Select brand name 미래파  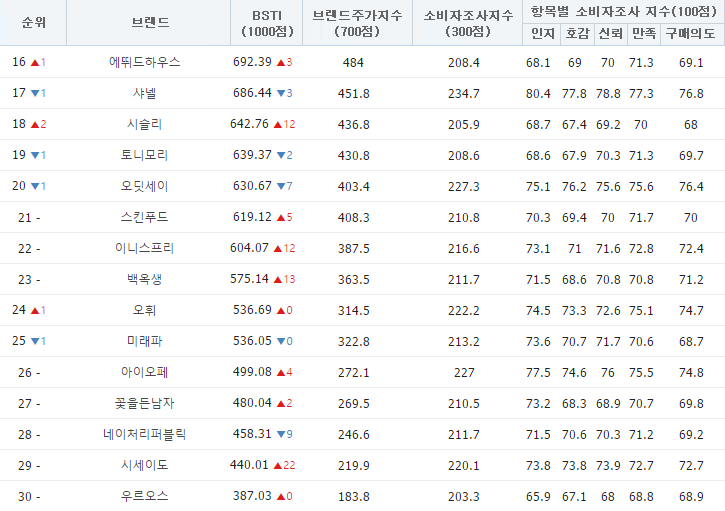pyautogui.click(x=144, y=341)
